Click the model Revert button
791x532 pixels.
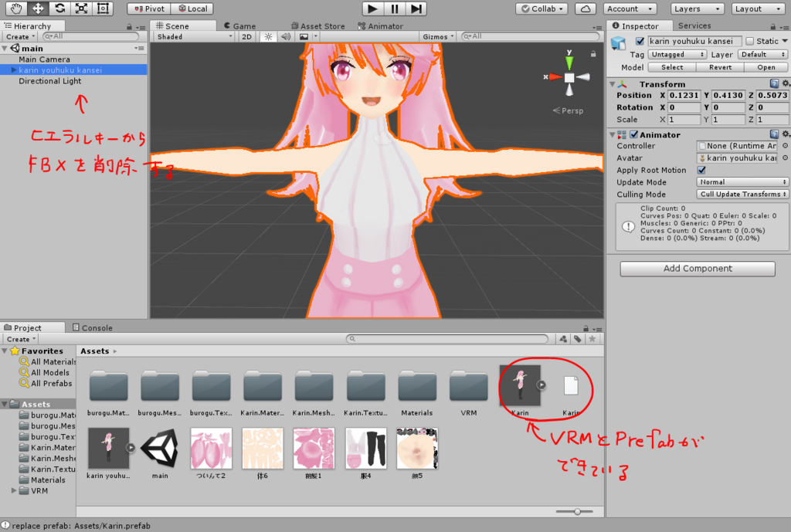[720, 67]
